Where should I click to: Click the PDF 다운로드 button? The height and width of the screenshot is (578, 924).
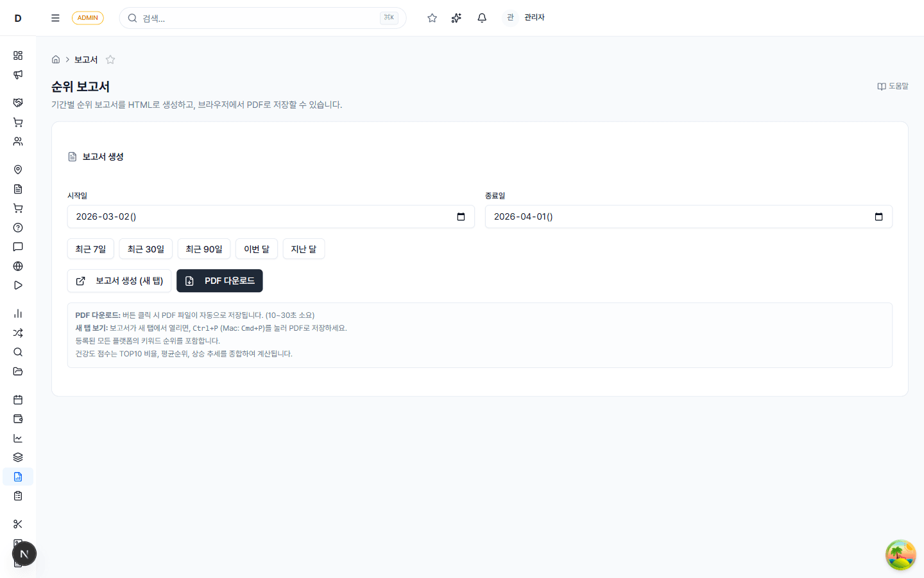[219, 281]
